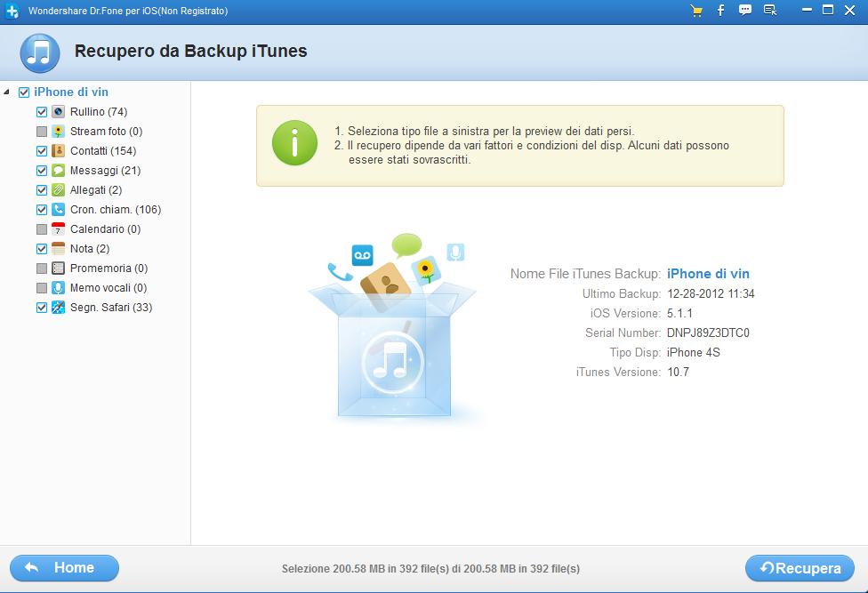Click the Rullino camera icon
Image resolution: width=868 pixels, height=593 pixels.
(58, 112)
